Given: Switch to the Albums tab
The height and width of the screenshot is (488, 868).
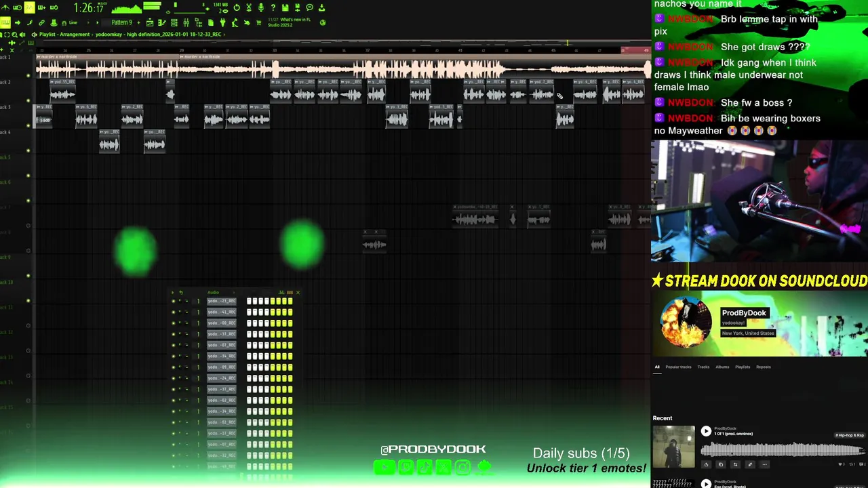Looking at the screenshot, I should (x=722, y=367).
